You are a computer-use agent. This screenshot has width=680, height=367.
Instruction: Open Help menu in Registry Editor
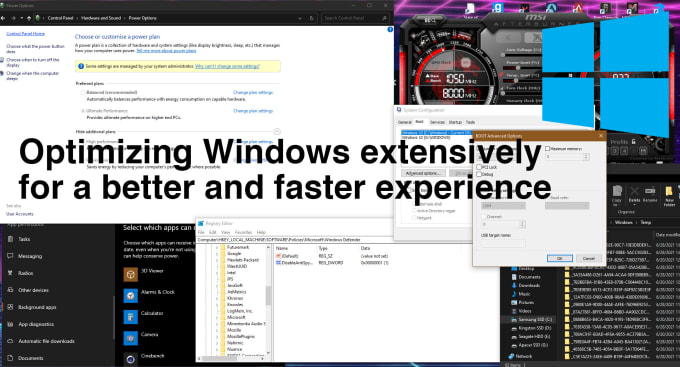click(261, 233)
